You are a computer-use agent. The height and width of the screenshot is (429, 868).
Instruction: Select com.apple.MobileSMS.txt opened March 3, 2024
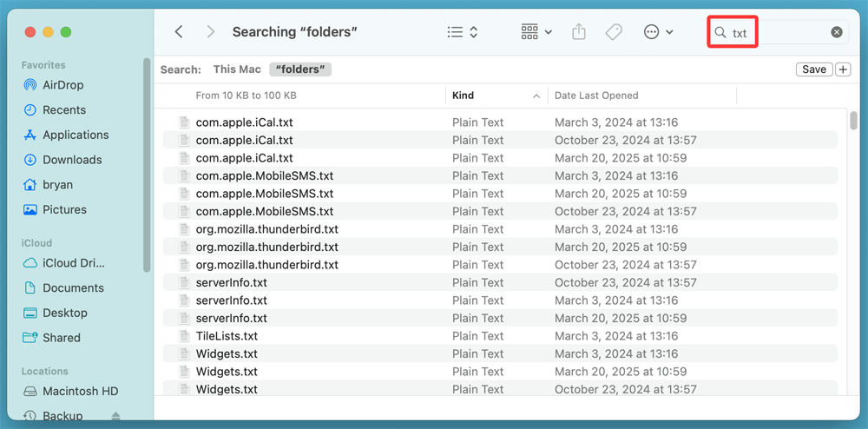[x=500, y=175]
